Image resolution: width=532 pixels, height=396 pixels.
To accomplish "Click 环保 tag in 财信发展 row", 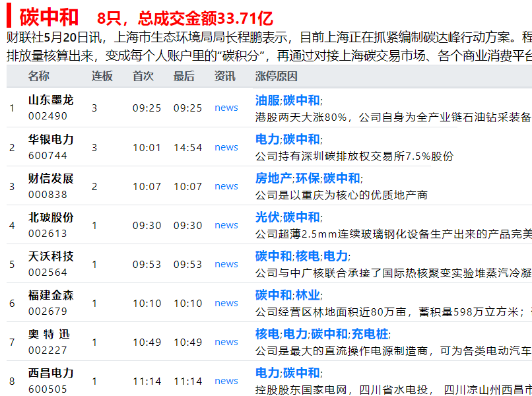I will point(308,178).
